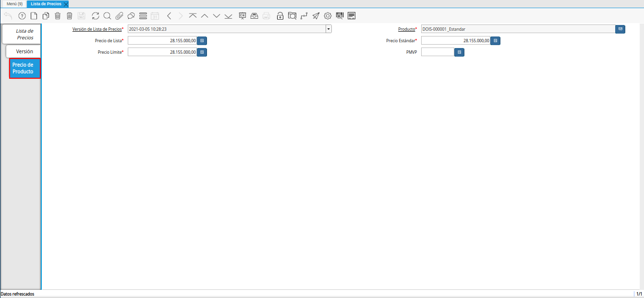Open the chat speech bubbles icon
Viewport: 644px width, 298px height.
click(131, 16)
